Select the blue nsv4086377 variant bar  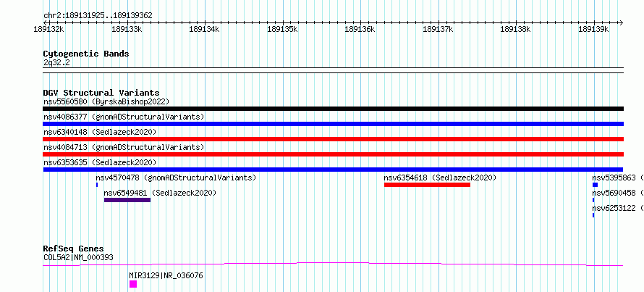pos(333,124)
